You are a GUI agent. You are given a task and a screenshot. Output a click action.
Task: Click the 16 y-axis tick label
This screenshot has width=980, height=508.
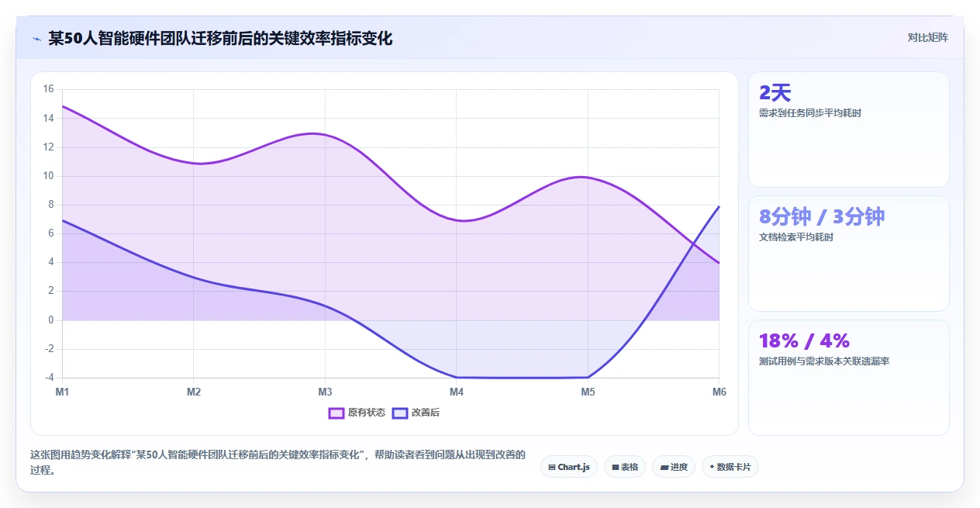pyautogui.click(x=48, y=89)
